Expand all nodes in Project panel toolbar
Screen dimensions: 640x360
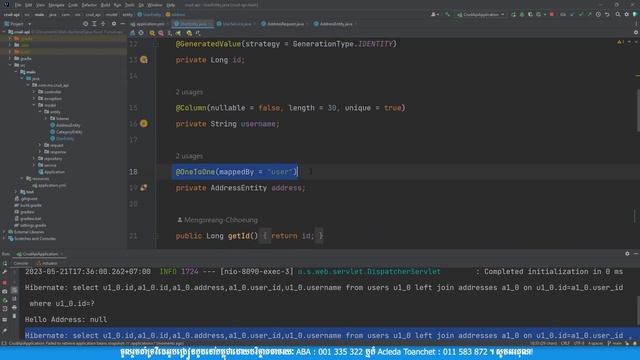pyautogui.click(x=94, y=24)
